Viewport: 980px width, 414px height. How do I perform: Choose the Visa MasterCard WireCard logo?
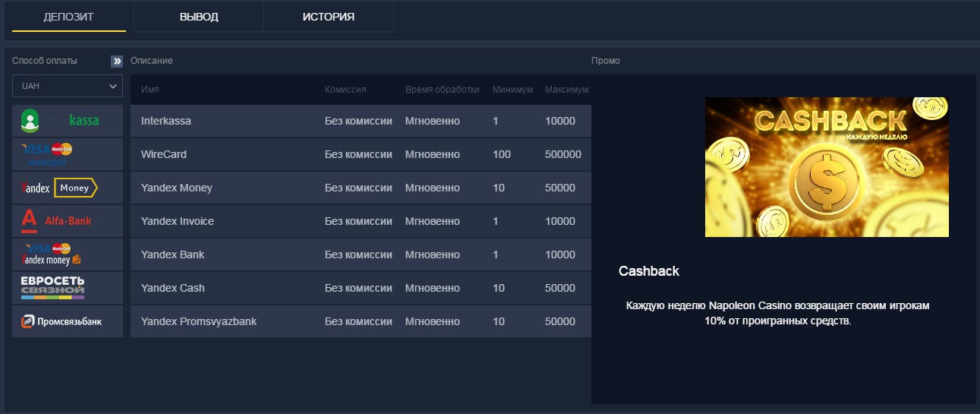point(68,154)
